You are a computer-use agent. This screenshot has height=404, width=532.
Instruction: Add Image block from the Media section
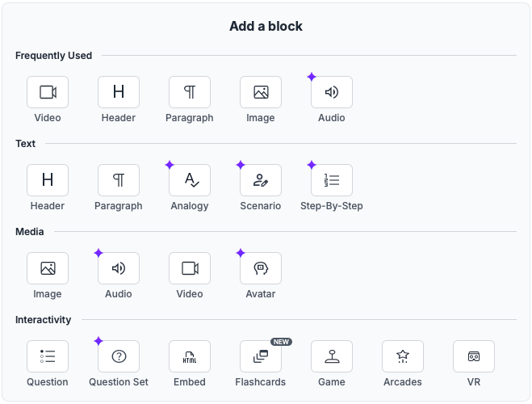coord(48,268)
